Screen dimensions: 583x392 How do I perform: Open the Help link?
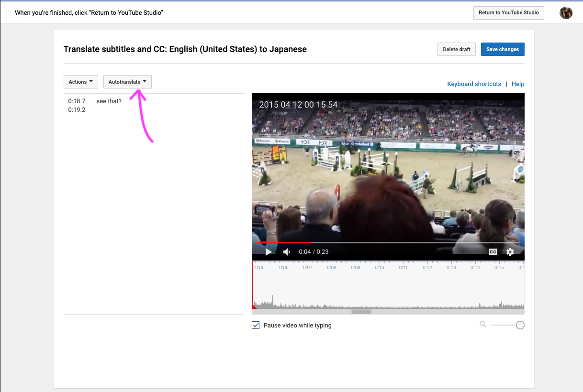(x=518, y=84)
